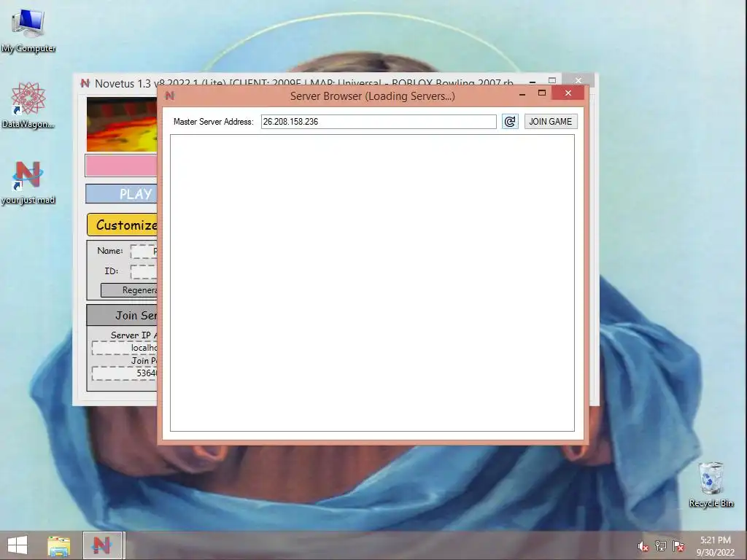Select the My Computer desktop icon
Viewport: 747px width, 560px height.
coord(28,31)
